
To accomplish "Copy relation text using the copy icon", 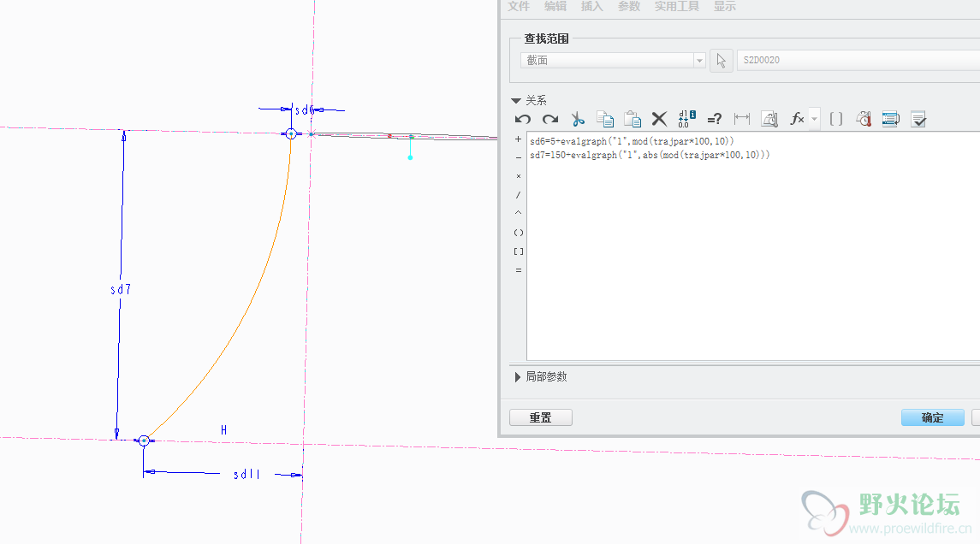I will pyautogui.click(x=604, y=119).
